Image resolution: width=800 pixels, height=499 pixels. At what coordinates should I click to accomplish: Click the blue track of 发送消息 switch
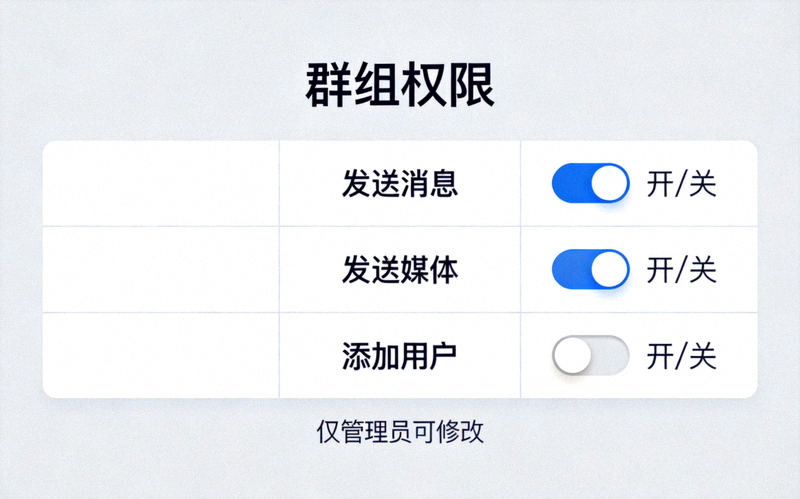(x=570, y=184)
